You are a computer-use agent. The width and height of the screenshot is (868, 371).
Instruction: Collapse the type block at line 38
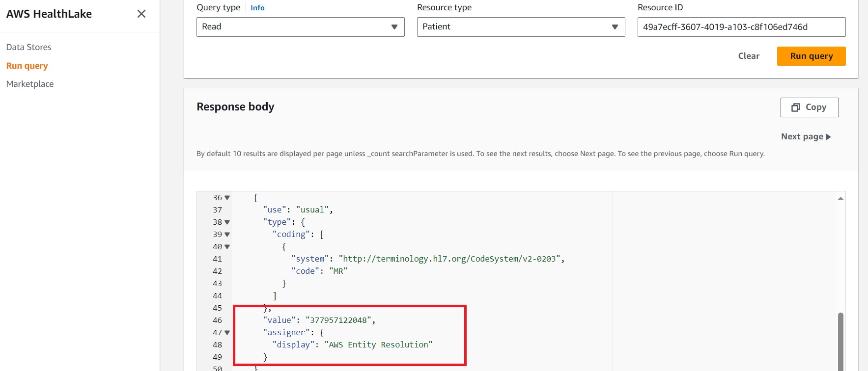[x=227, y=222]
